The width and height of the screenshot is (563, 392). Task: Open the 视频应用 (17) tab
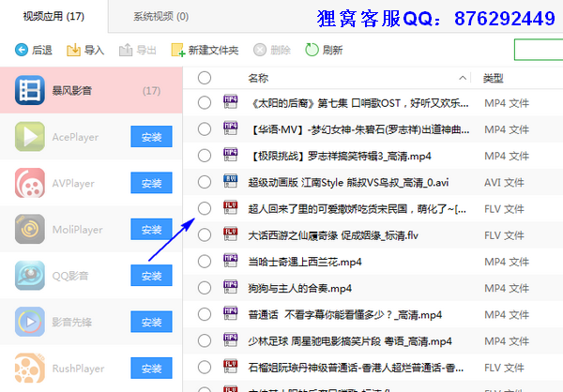[x=53, y=16]
